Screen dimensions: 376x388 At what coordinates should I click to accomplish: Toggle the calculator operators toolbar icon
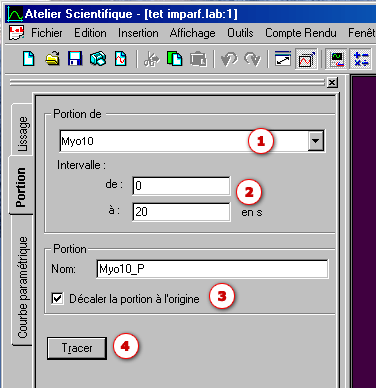click(361, 59)
